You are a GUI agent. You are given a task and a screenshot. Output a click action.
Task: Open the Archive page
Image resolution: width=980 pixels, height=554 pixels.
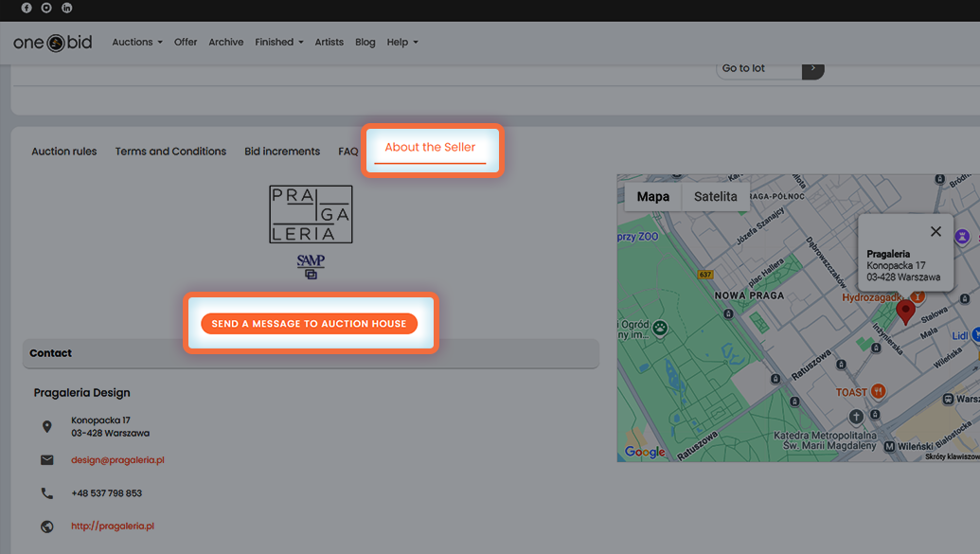(x=226, y=42)
